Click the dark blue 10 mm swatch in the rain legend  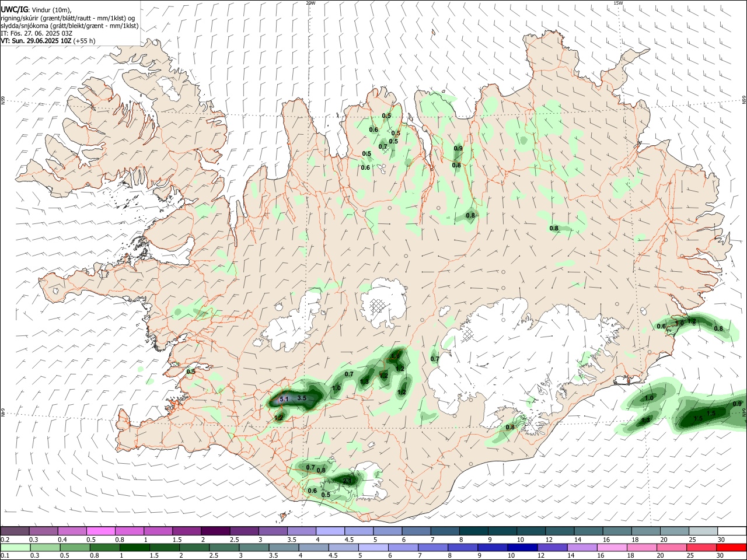(522, 547)
